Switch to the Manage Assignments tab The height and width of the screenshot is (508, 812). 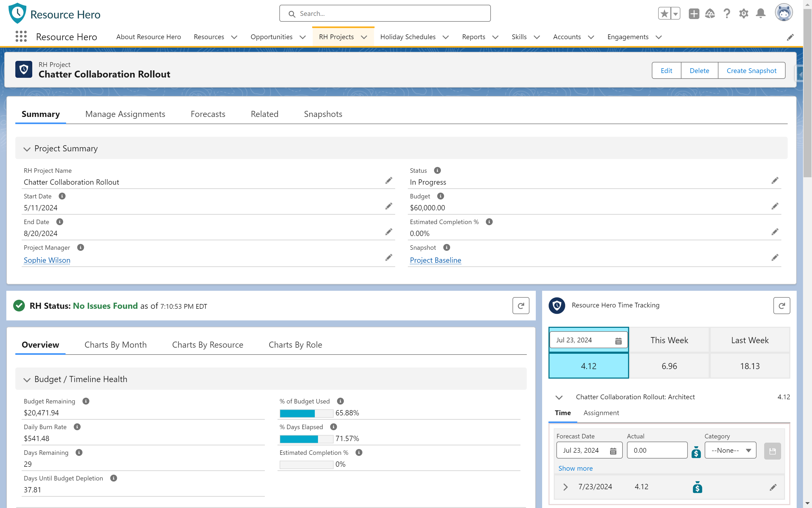(x=125, y=114)
